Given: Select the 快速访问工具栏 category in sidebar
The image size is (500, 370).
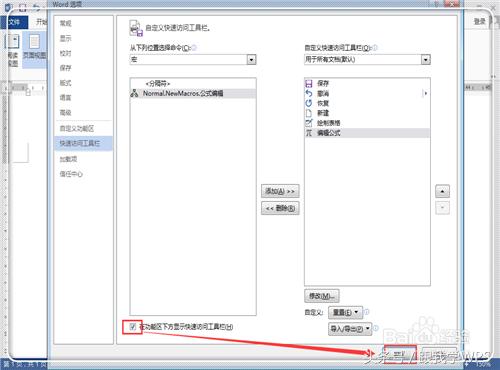Looking at the screenshot, I should pyautogui.click(x=84, y=143).
